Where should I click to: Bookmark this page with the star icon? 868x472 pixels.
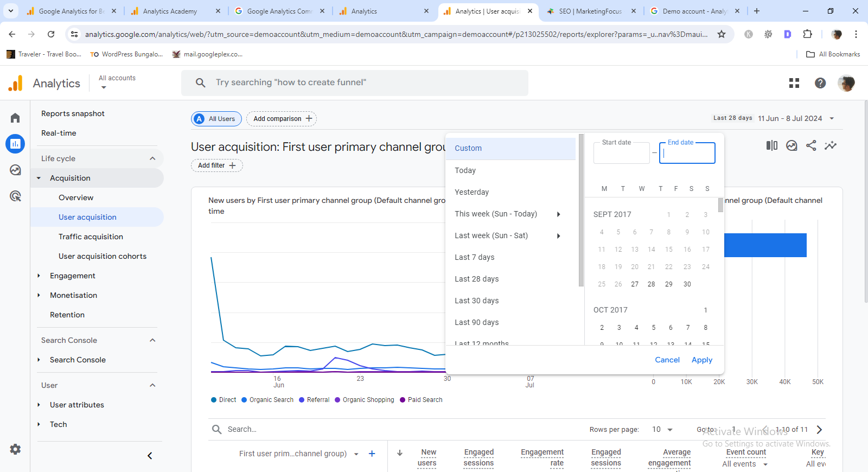722,34
